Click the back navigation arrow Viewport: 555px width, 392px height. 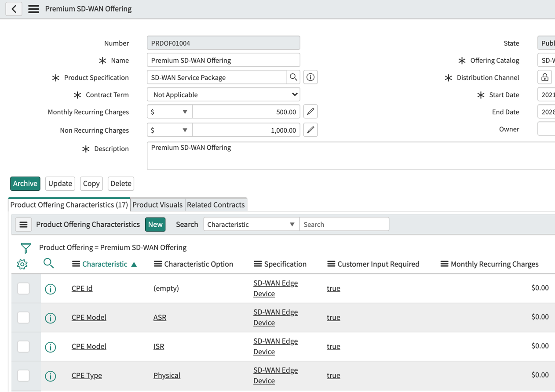(x=14, y=9)
